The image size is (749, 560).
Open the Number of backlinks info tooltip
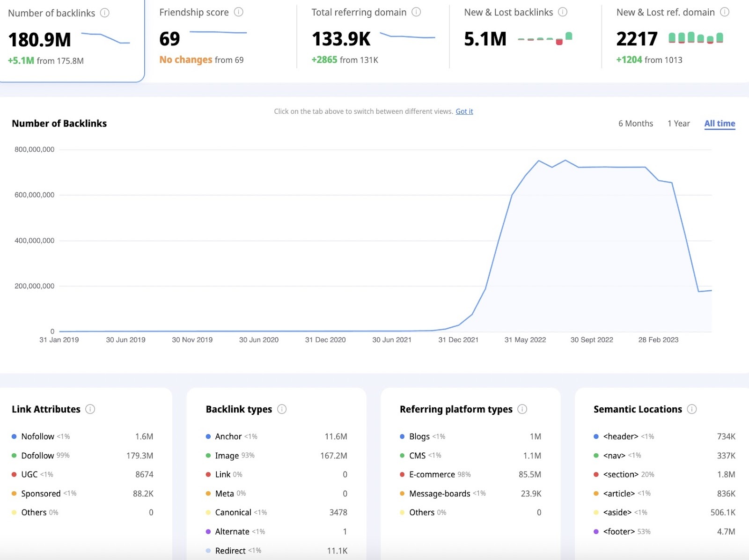104,13
